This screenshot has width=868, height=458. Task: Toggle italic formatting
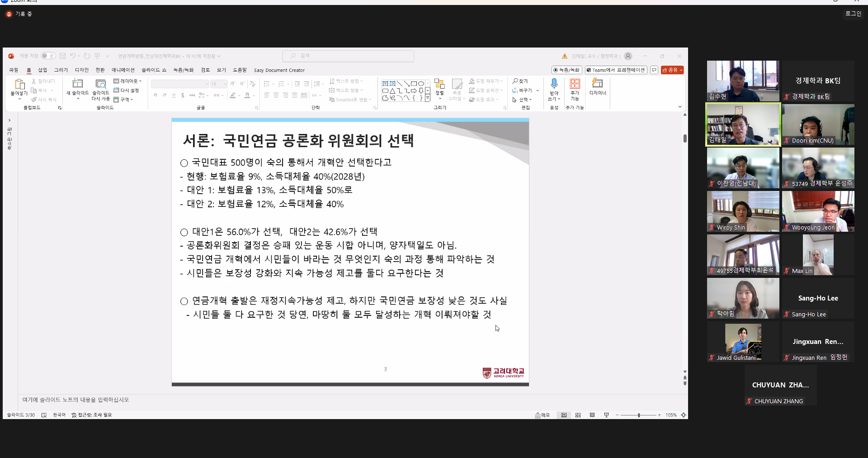pyautogui.click(x=165, y=95)
